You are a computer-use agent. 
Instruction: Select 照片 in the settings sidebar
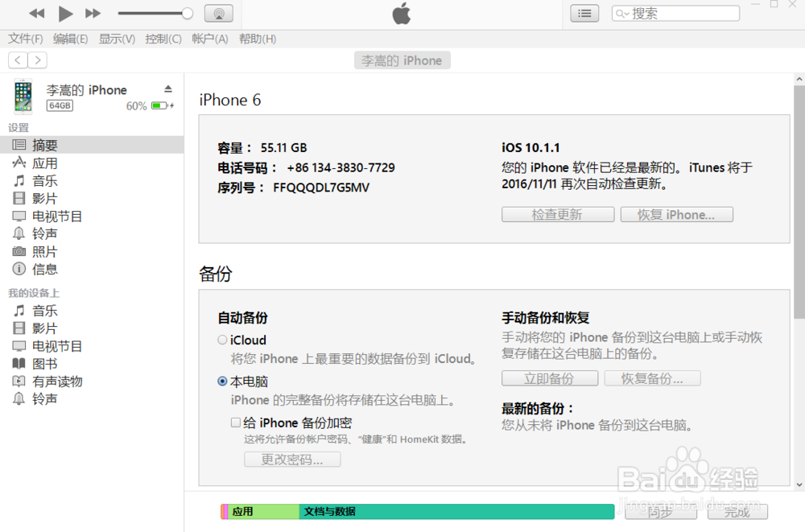[x=92, y=252]
